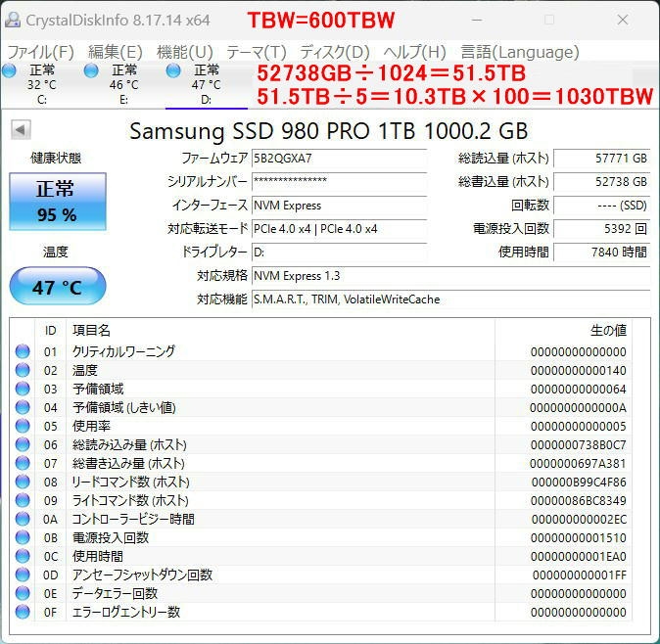Click the blue status icon for ID 05
This screenshot has height=644, width=660.
pyautogui.click(x=23, y=426)
